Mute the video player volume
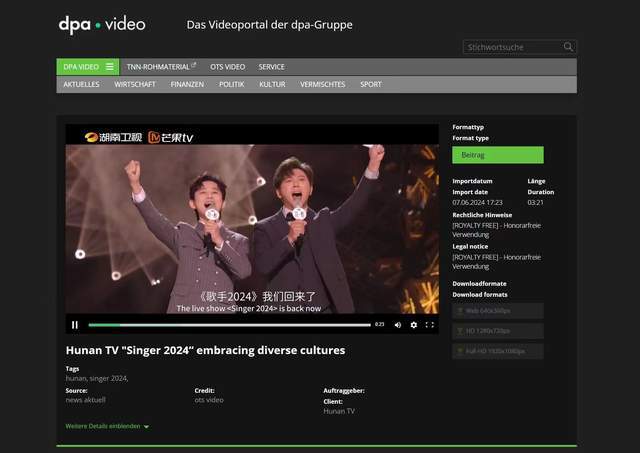The image size is (640, 453). tap(397, 325)
